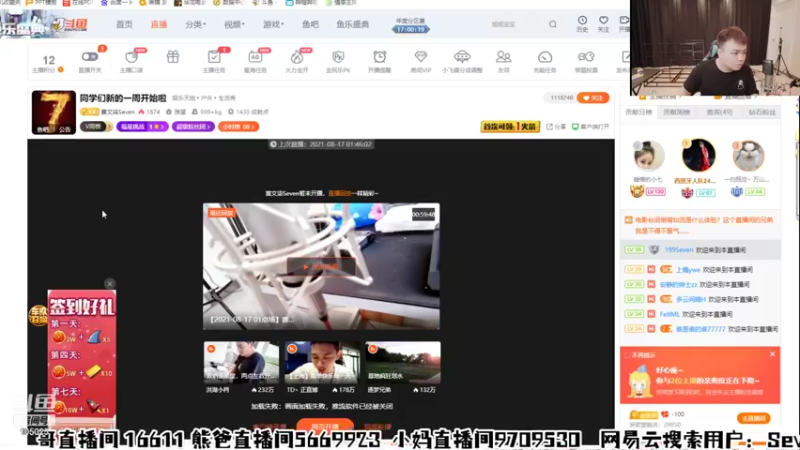Click the 签到好礼 第一天 reward row
800x450 pixels.
81,333
